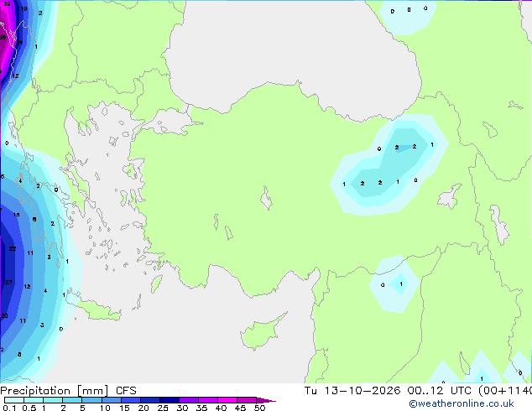
Task: Click the 2–5 mm legend swatch
Action: coord(72,400)
